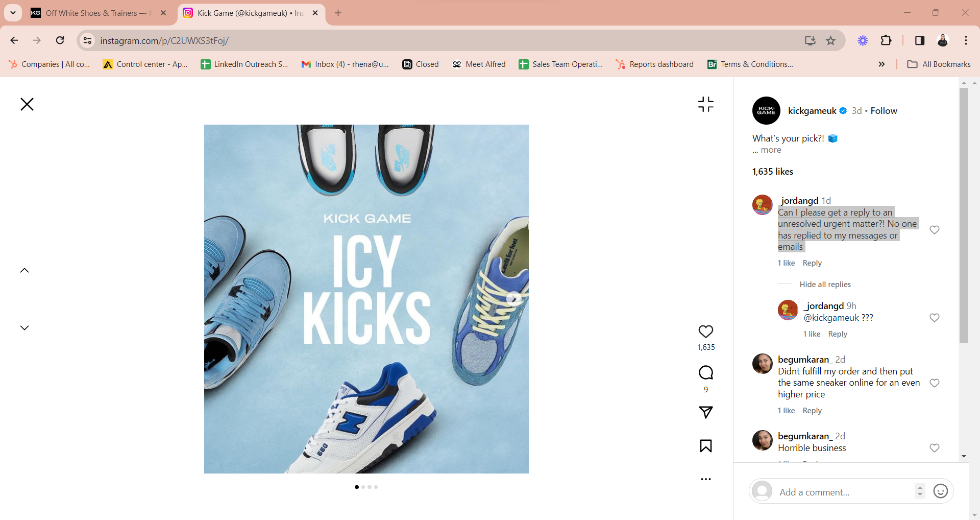
Task: Like the 'Horrible business' comment
Action: click(x=935, y=448)
